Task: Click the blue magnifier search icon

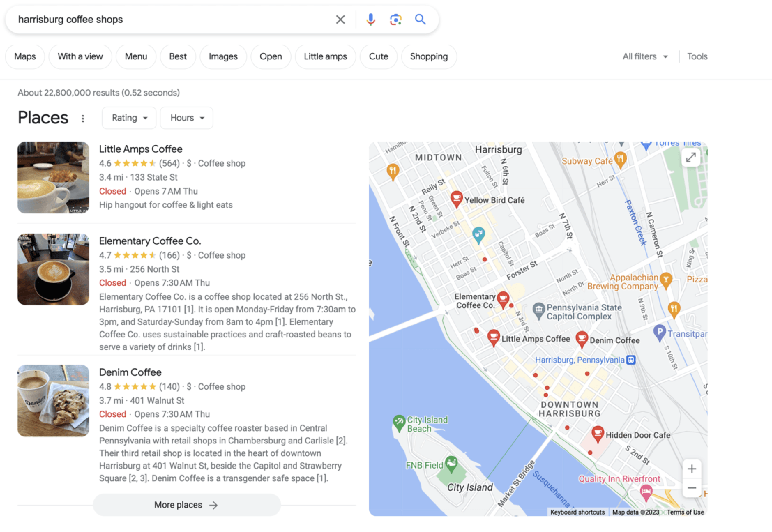Action: (x=420, y=20)
